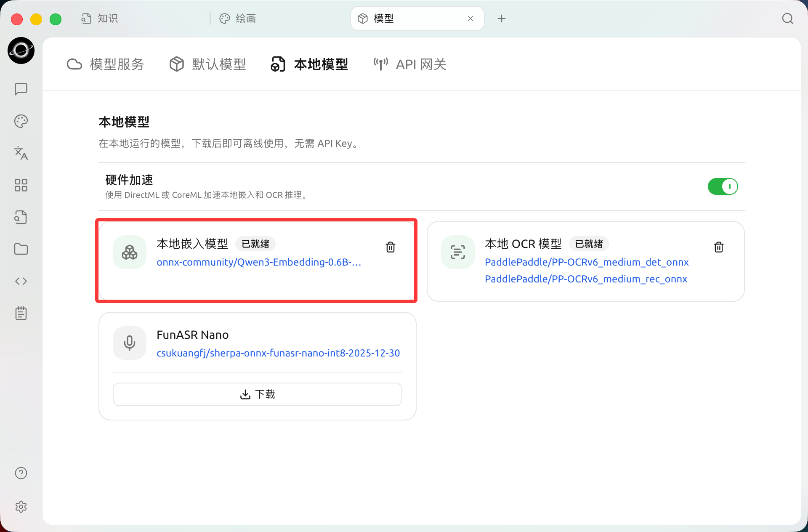Open the painting palette sidebar icon
The width and height of the screenshot is (808, 532).
tap(21, 121)
